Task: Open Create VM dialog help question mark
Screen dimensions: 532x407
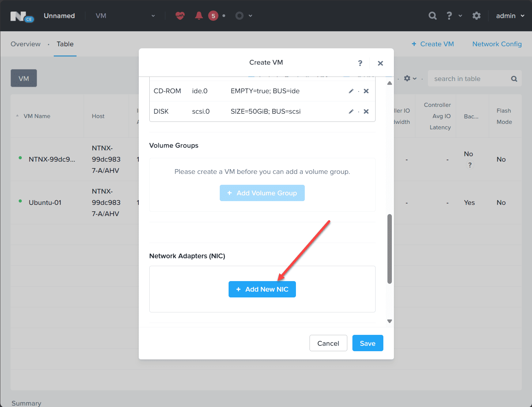Action: pos(360,63)
